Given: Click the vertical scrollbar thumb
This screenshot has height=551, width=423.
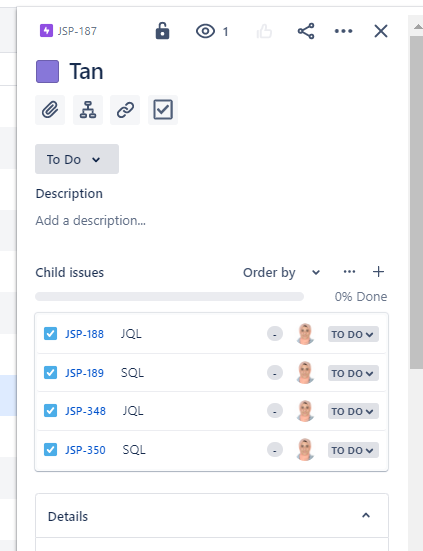Looking at the screenshot, I should click(x=416, y=202).
